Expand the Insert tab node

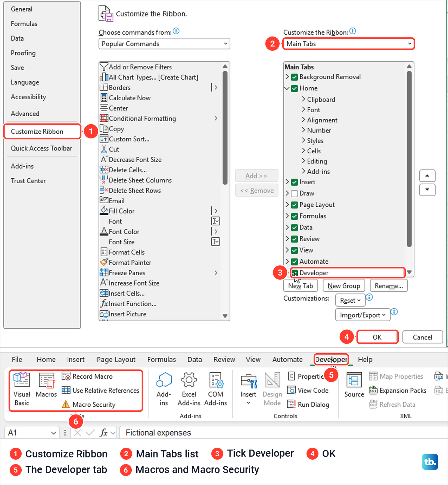pyautogui.click(x=287, y=182)
